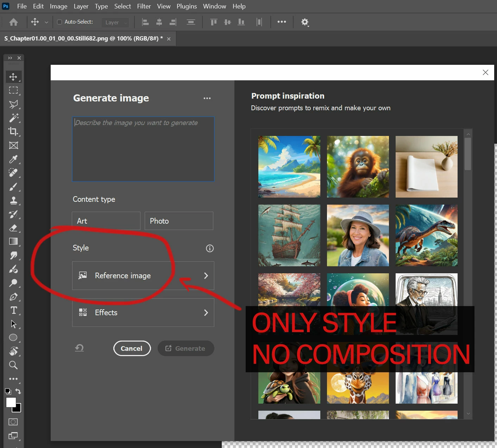Screen dimensions: 497x448
Task: Select the Smudge tool
Action: [x=13, y=255]
